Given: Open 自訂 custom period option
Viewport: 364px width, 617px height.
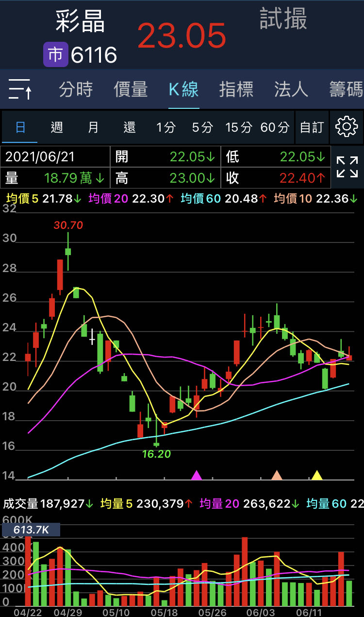Looking at the screenshot, I should pos(312,127).
